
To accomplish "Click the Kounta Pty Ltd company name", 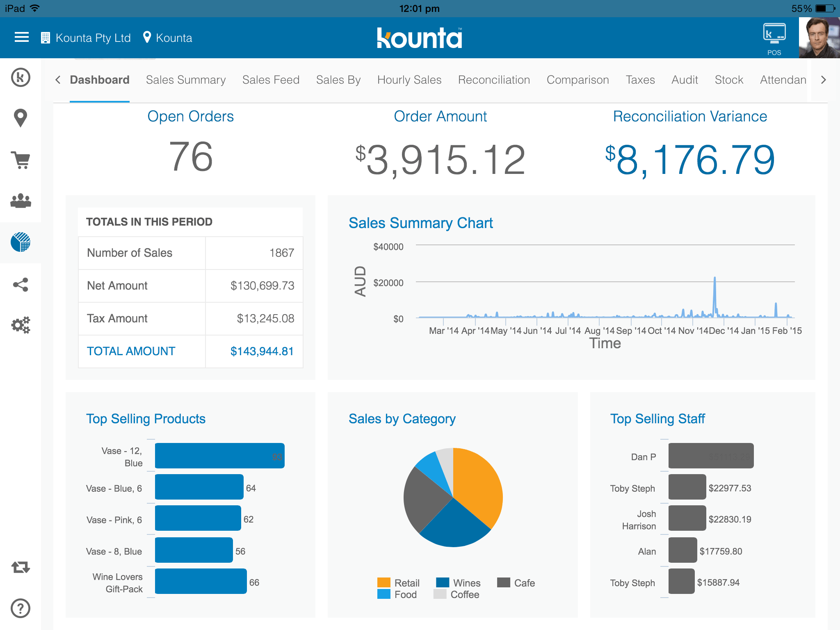I will click(x=93, y=38).
